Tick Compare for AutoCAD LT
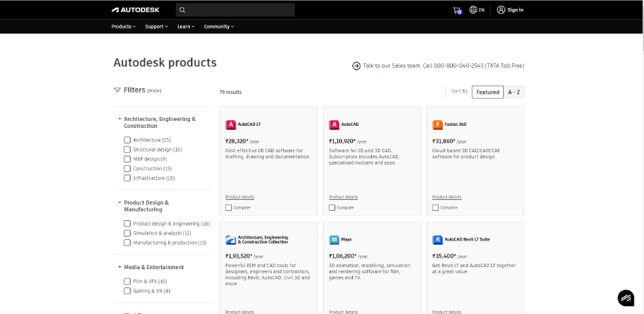The width and height of the screenshot is (644, 314). point(228,208)
